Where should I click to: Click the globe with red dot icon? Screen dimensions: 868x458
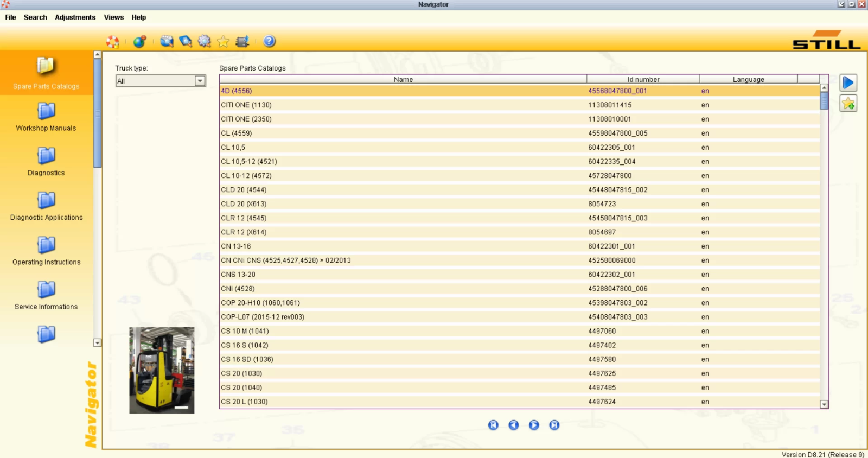pos(139,42)
